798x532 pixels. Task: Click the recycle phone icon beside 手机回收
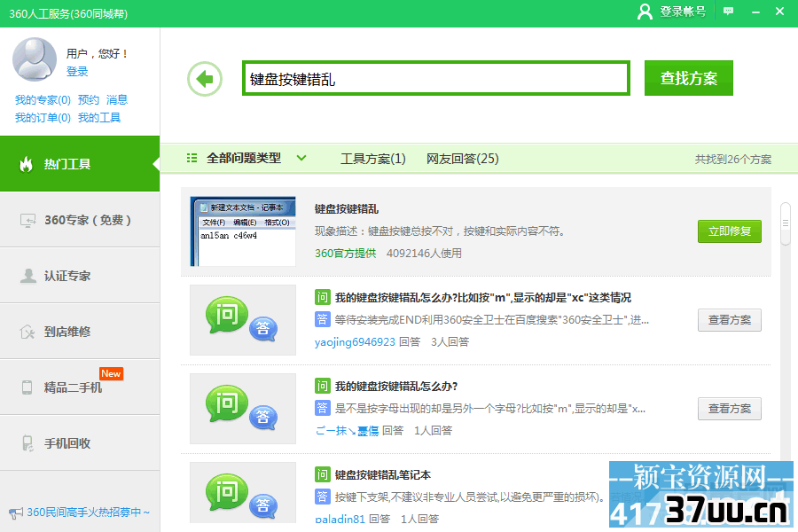(27, 443)
